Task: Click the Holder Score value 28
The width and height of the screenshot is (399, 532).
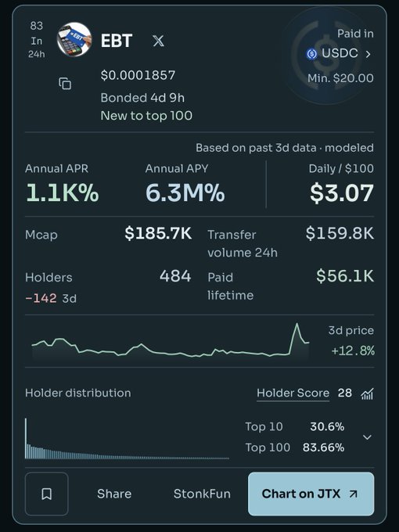Action: (x=345, y=393)
